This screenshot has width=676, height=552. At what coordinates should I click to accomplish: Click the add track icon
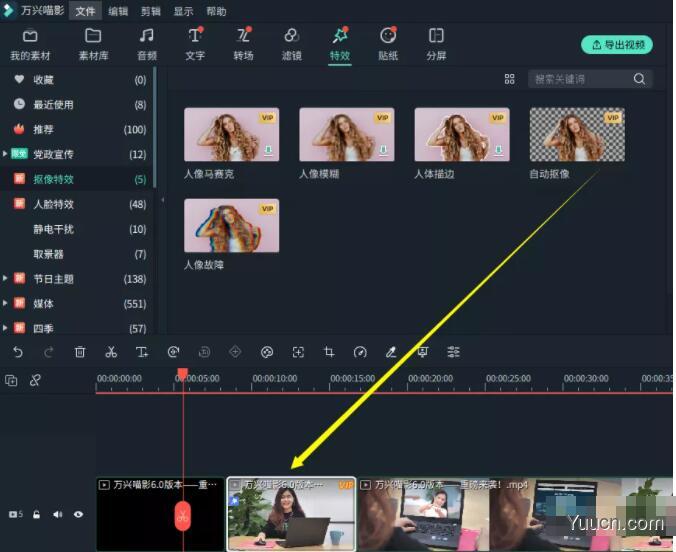coord(11,380)
